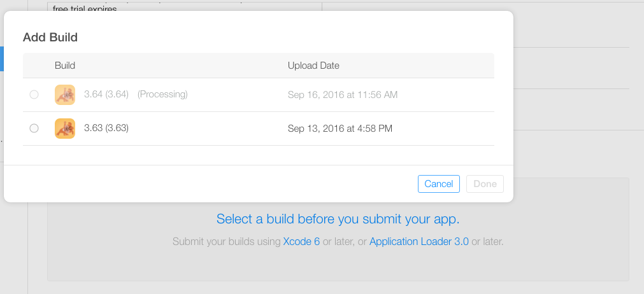Click the Sep 13, 2016 upload date

click(340, 129)
